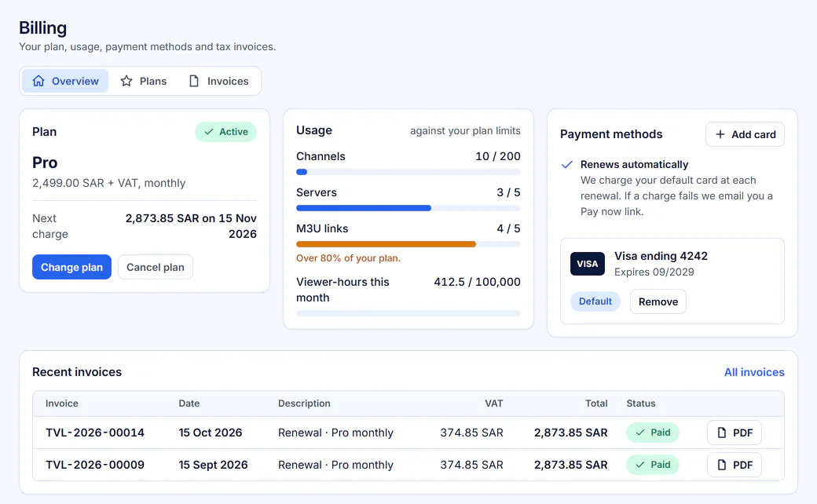Image resolution: width=817 pixels, height=504 pixels.
Task: Click the Total column header
Action: point(596,404)
